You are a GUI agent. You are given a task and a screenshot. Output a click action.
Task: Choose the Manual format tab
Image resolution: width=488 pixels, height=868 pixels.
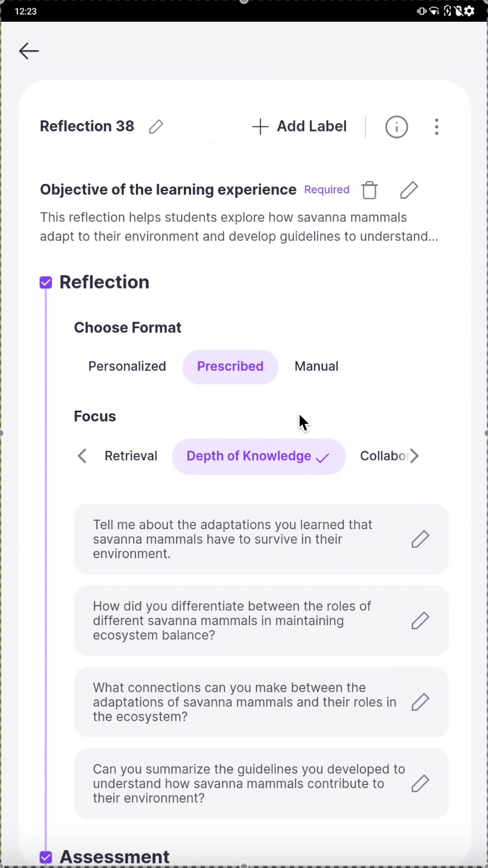316,367
